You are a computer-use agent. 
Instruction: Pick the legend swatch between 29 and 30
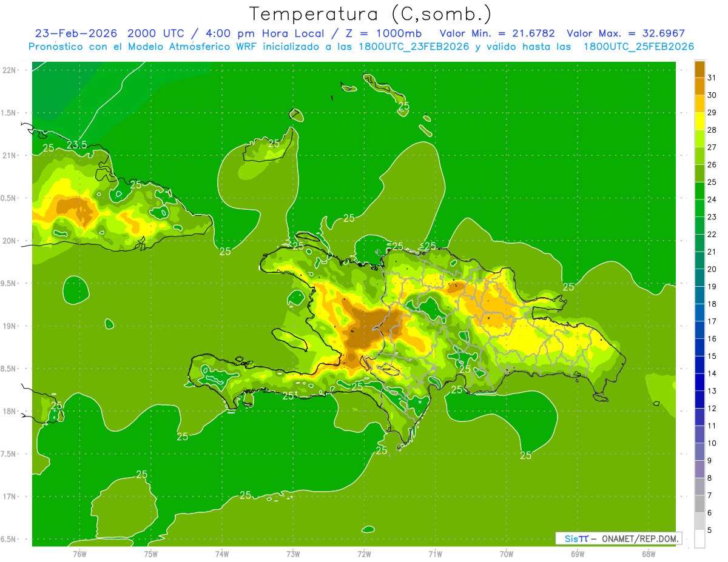699,104
